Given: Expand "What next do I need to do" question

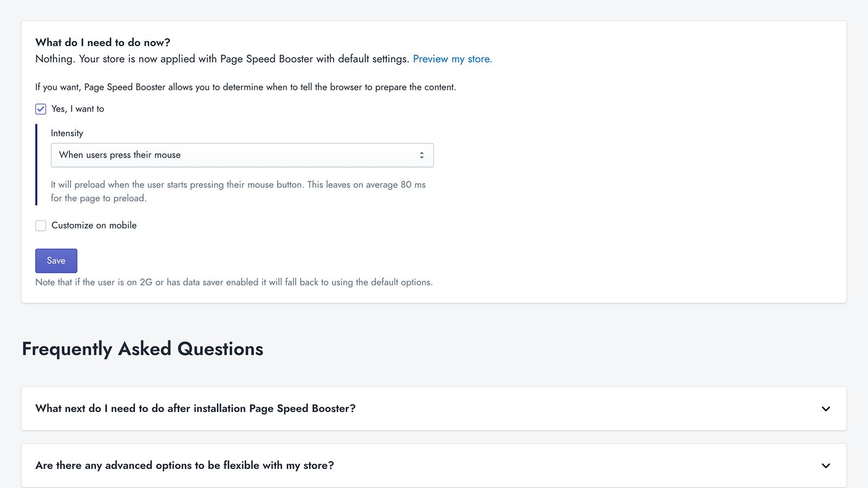Looking at the screenshot, I should click(195, 409).
